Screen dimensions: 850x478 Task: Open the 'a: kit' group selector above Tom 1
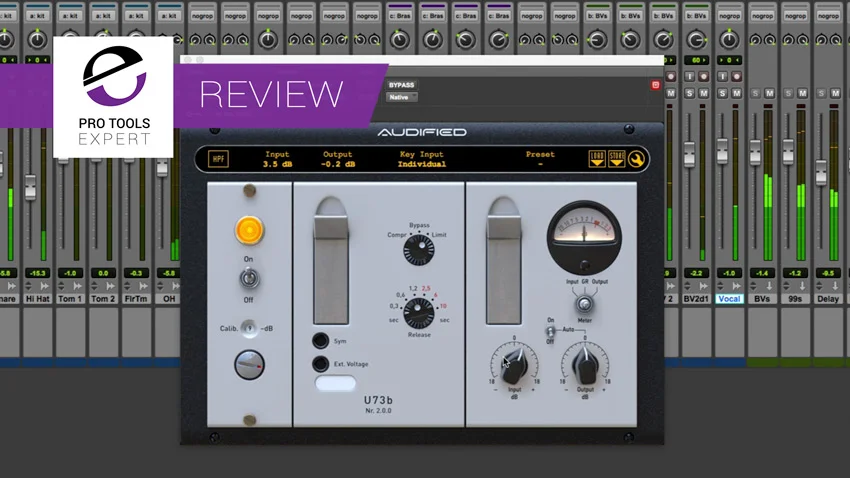(x=70, y=16)
